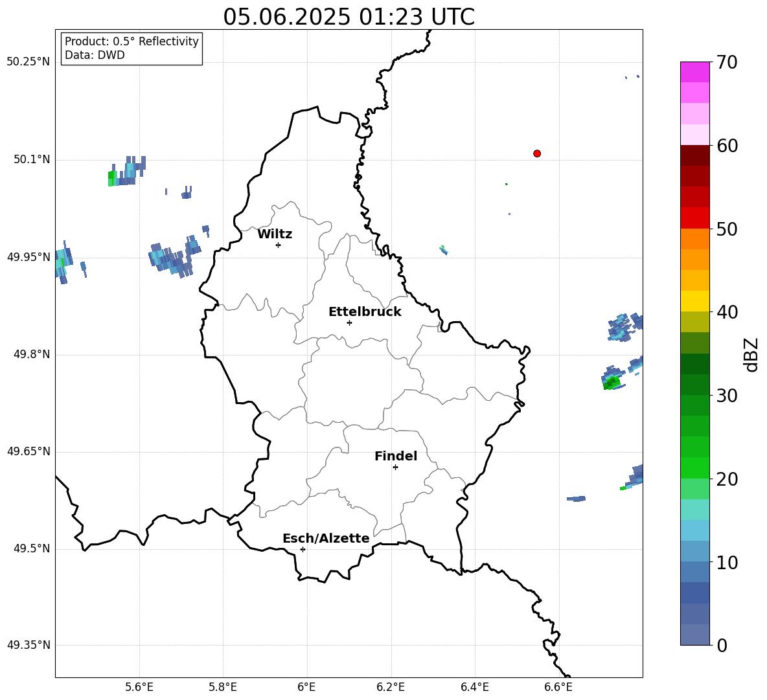This screenshot has width=767, height=700.
Task: Click the cross marker below Findel
Action: click(x=395, y=468)
